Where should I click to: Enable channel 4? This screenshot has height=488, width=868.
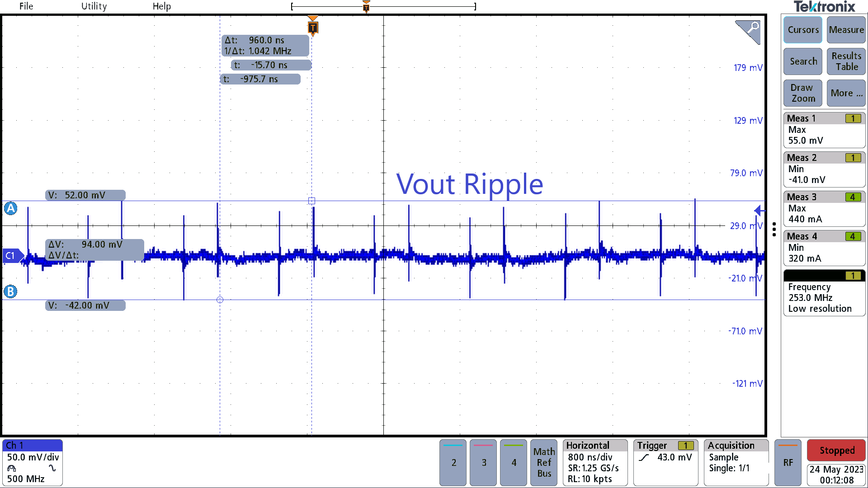pyautogui.click(x=513, y=463)
